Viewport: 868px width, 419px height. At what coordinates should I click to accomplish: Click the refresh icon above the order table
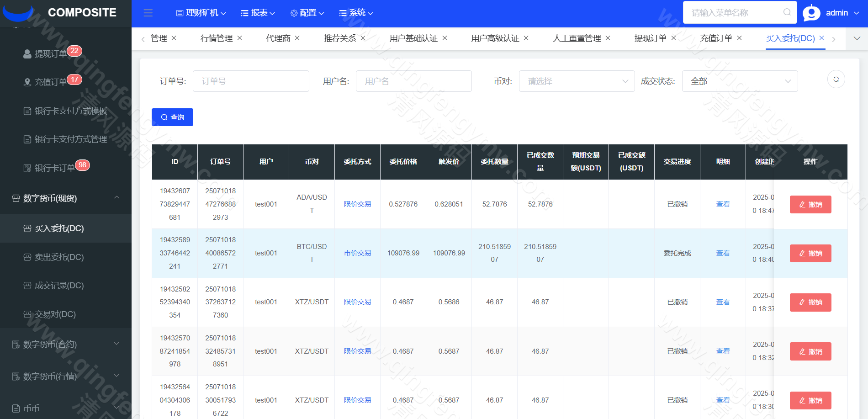[x=836, y=79]
